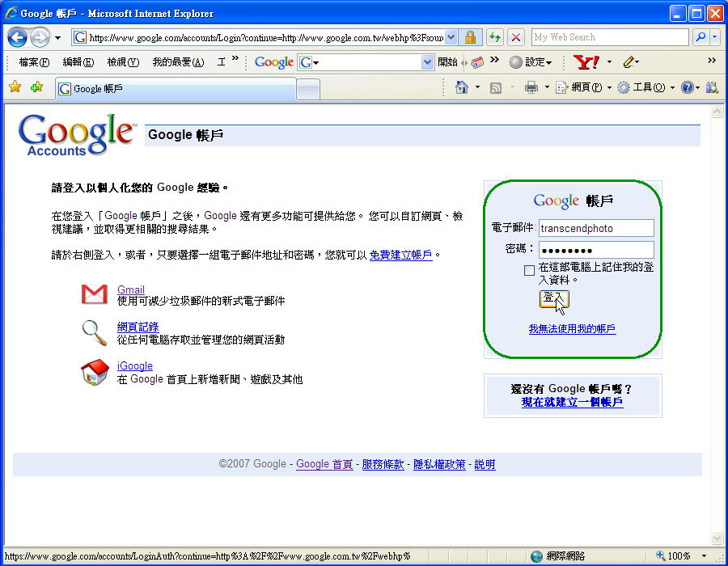
Task: Open a new blank tab
Action: pyautogui.click(x=308, y=89)
